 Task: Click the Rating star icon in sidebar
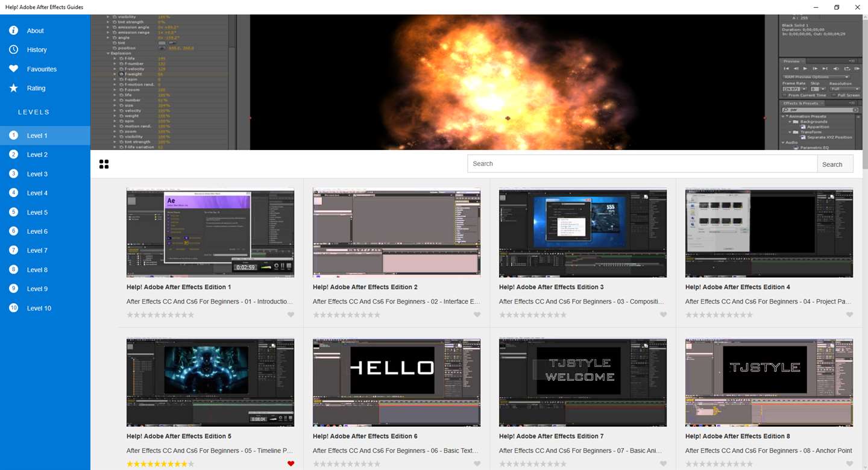[x=13, y=88]
